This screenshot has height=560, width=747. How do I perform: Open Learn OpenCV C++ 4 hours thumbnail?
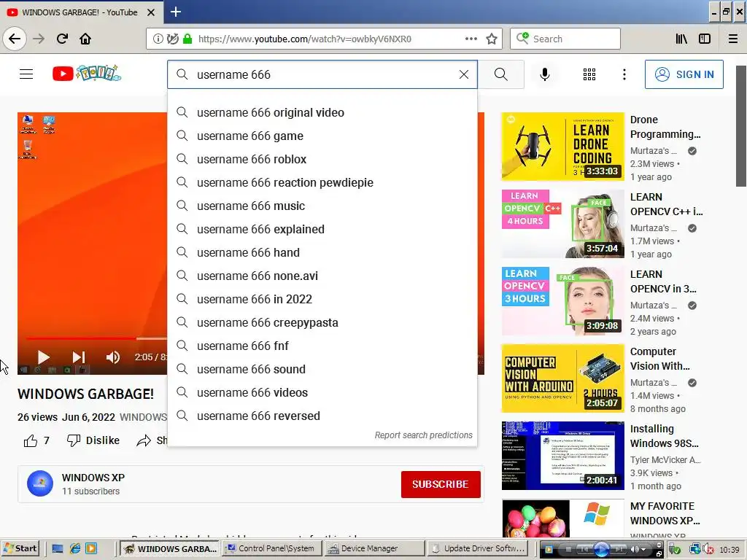[562, 224]
